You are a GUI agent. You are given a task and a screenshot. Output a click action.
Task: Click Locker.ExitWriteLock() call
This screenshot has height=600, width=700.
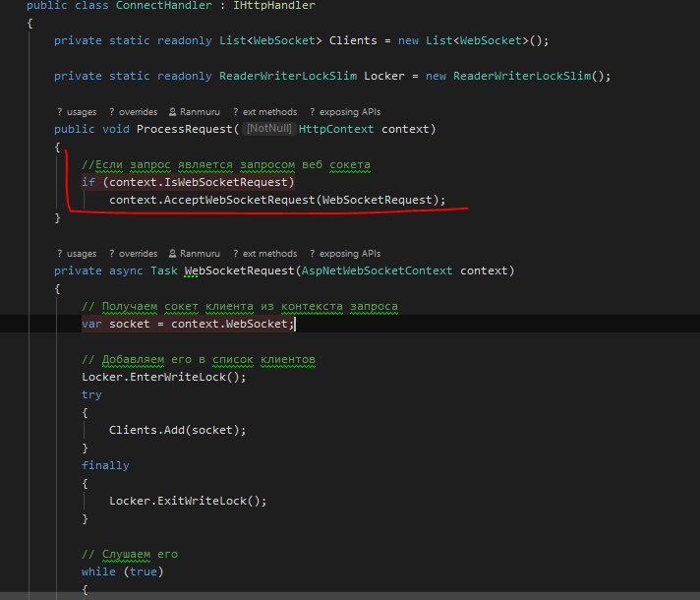coord(188,501)
